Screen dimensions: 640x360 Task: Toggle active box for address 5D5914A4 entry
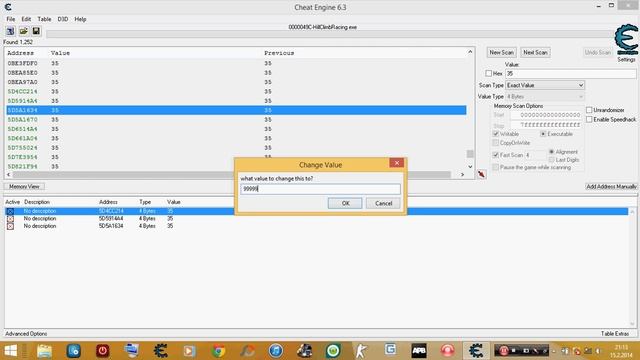point(10,219)
